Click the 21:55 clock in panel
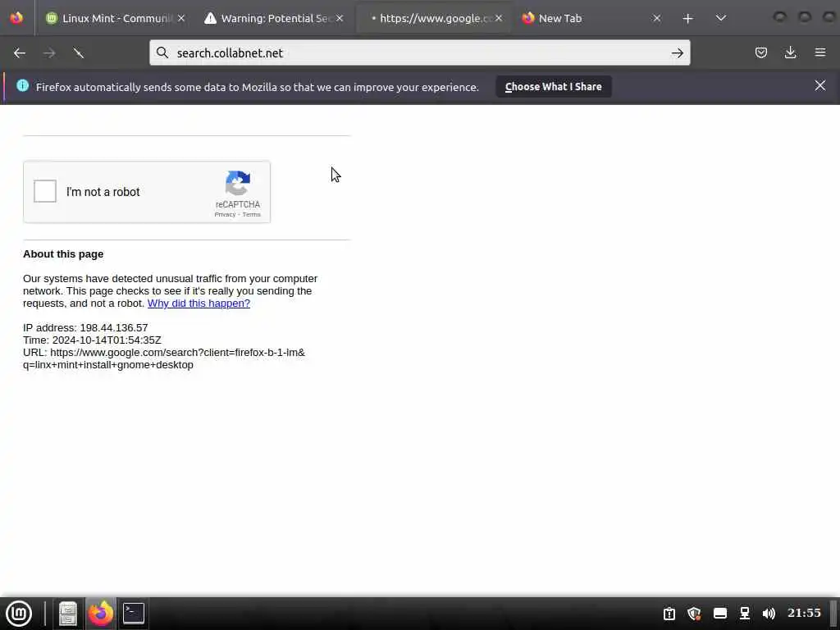840x630 pixels. [804, 613]
